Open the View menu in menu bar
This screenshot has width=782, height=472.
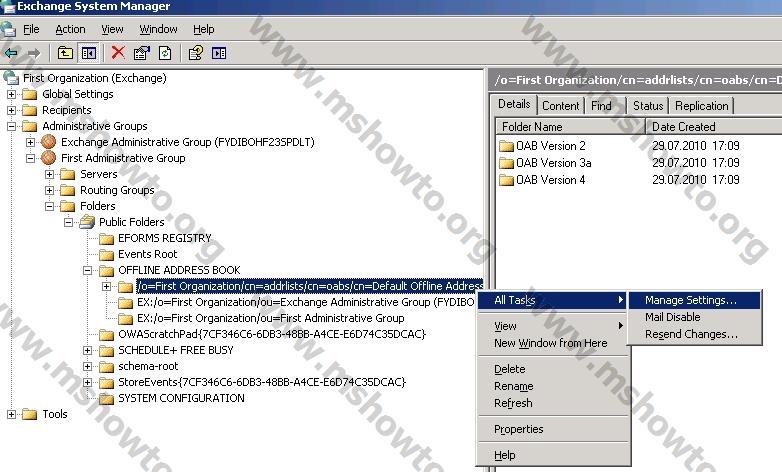tap(112, 29)
